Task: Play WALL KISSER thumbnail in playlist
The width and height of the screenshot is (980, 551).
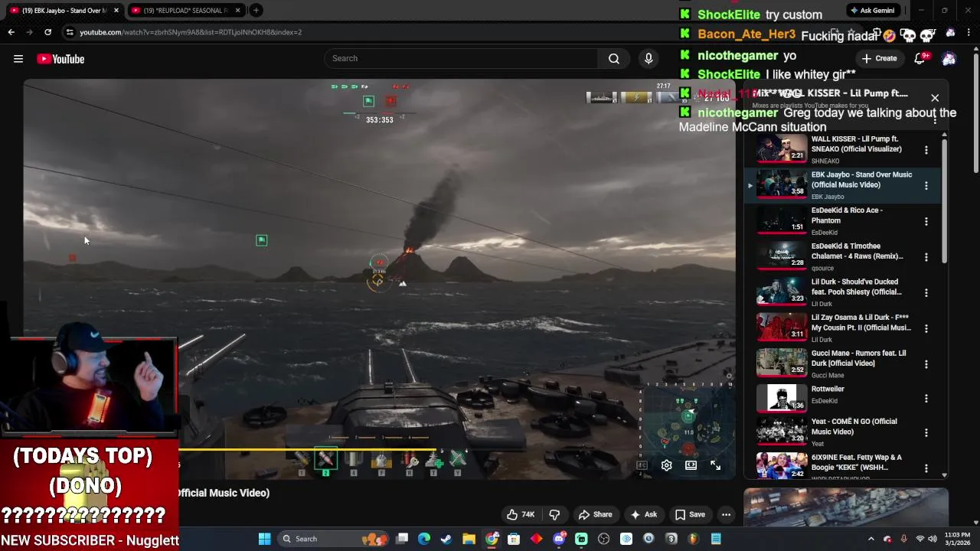Action: click(782, 149)
